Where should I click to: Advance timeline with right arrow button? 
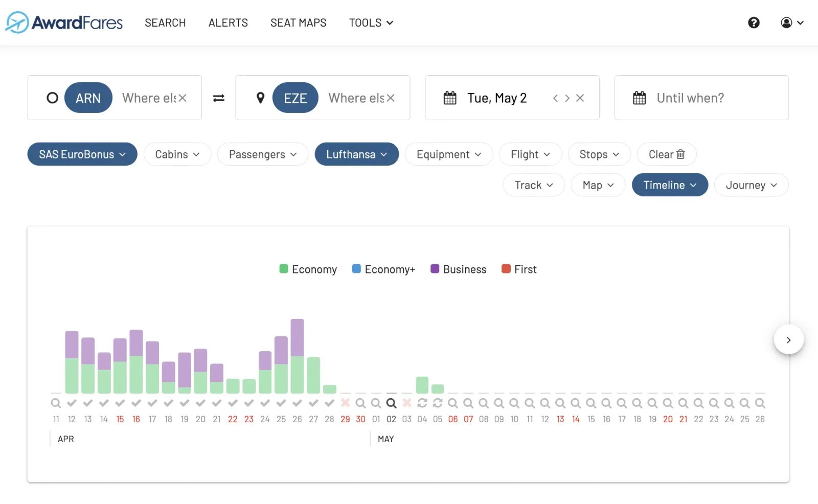788,339
